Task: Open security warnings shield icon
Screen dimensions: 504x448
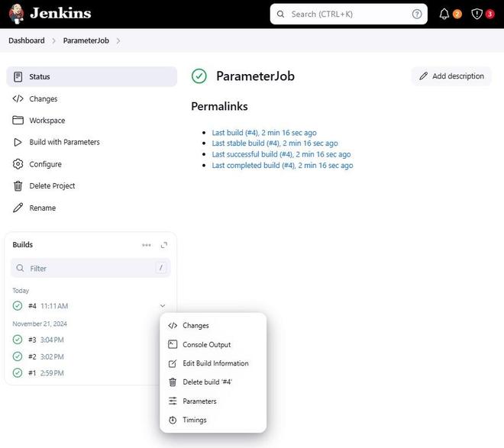Action: 477,14
